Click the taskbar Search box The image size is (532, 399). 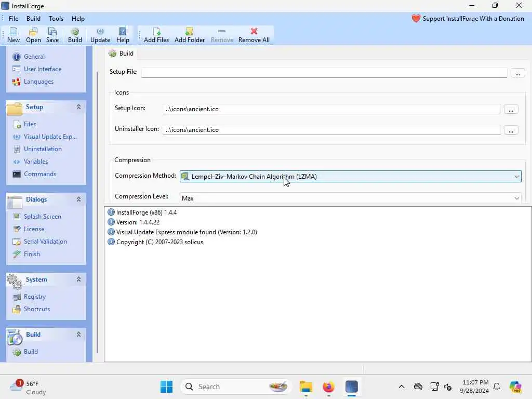coord(236,387)
